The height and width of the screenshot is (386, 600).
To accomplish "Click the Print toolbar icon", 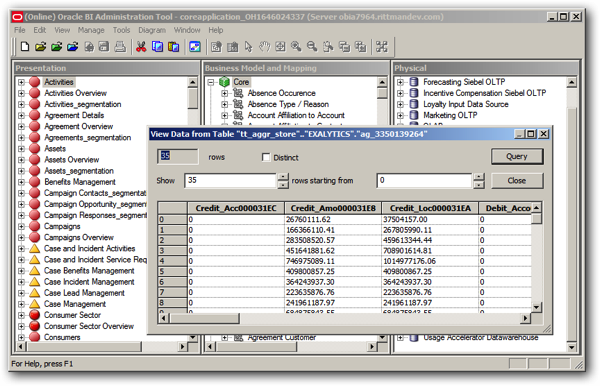I will [120, 47].
